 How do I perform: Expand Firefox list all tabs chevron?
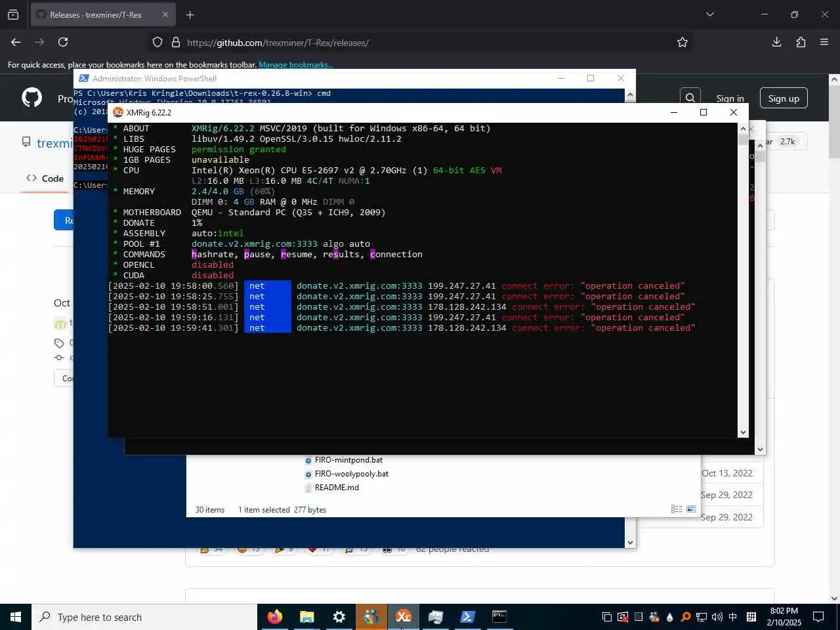tap(709, 14)
